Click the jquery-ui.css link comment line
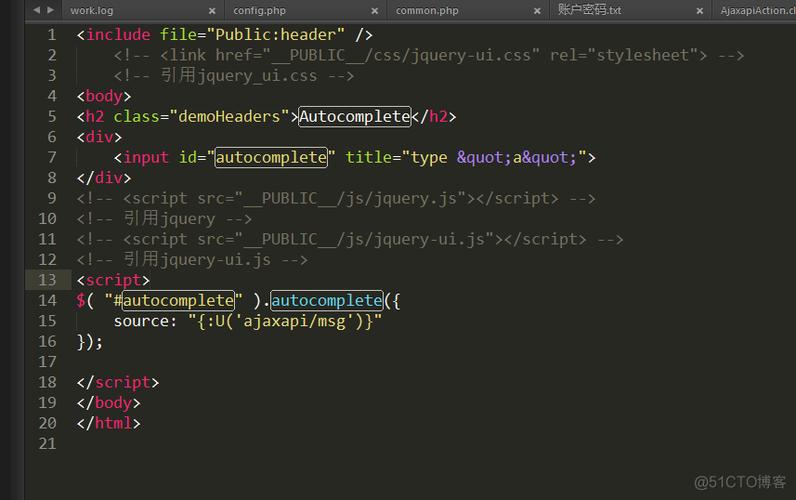The width and height of the screenshot is (796, 500). (x=428, y=55)
